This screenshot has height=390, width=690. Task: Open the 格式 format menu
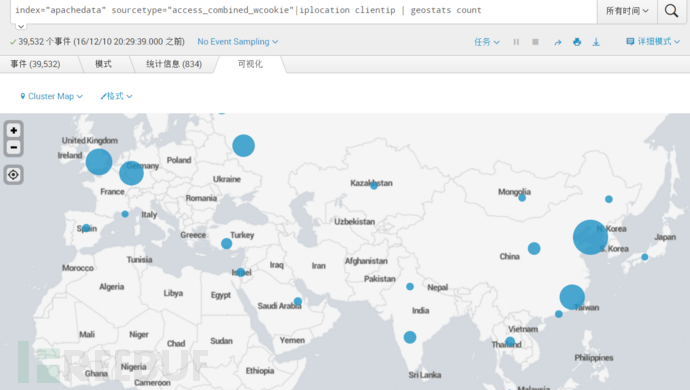pyautogui.click(x=116, y=96)
